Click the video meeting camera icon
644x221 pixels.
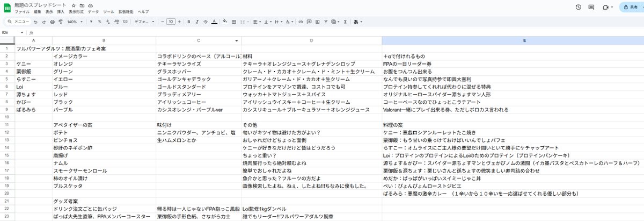[606, 7]
